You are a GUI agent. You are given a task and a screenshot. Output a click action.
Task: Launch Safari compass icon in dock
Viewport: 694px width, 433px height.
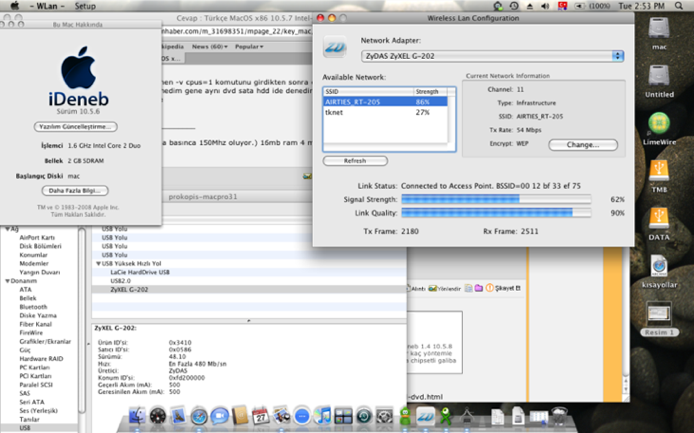[199, 415]
